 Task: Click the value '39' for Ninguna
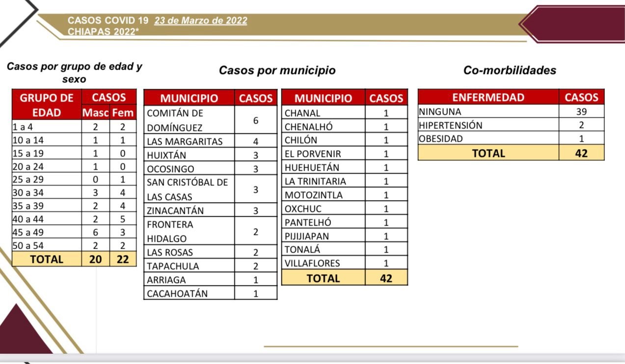click(582, 112)
